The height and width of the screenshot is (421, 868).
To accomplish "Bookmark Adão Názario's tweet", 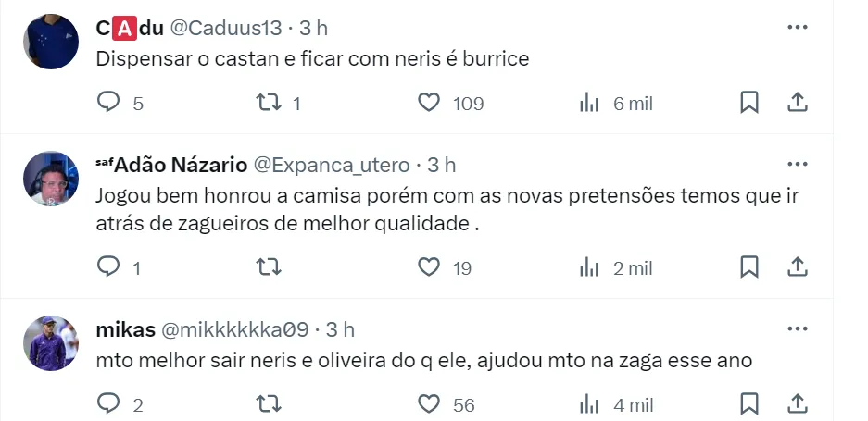I will [749, 267].
